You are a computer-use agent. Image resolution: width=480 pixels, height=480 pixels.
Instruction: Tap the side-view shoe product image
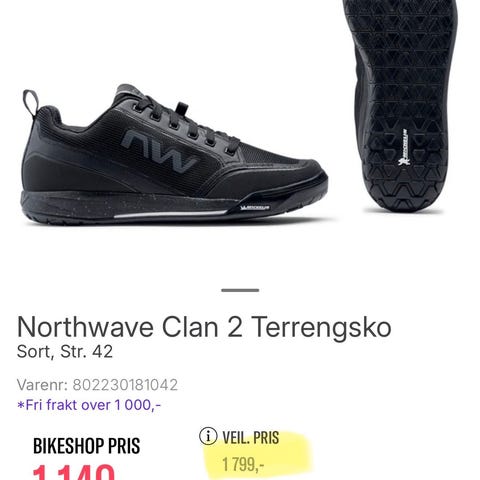tap(175, 154)
